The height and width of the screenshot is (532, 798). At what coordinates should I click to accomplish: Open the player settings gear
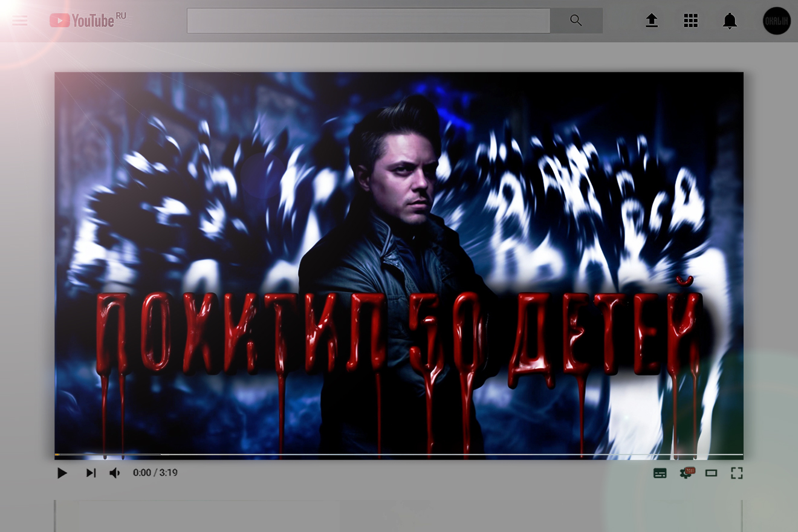click(x=687, y=473)
